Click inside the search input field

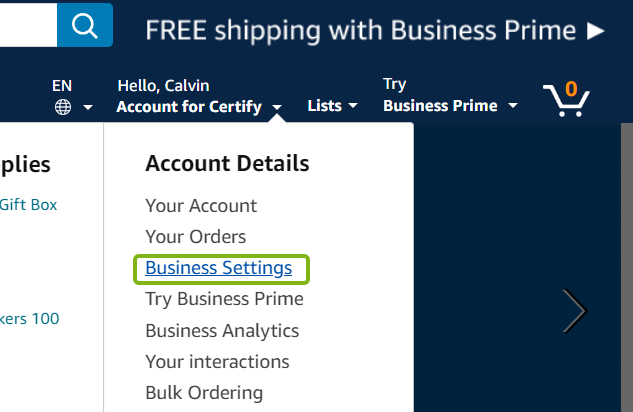click(27, 24)
